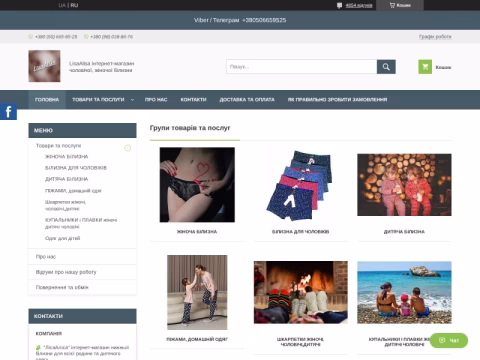Open Доставка та оплата page
This screenshot has height=360, width=480.
click(x=247, y=100)
